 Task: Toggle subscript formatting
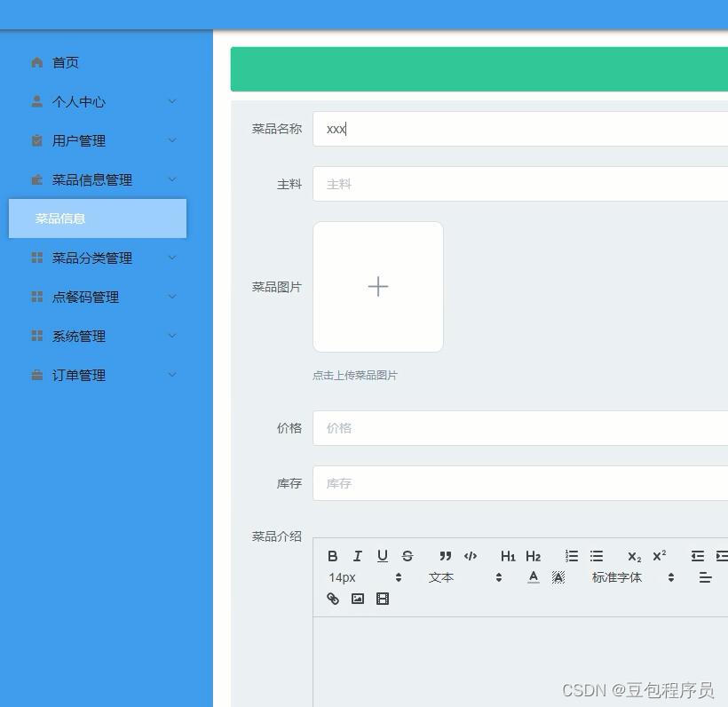(633, 556)
